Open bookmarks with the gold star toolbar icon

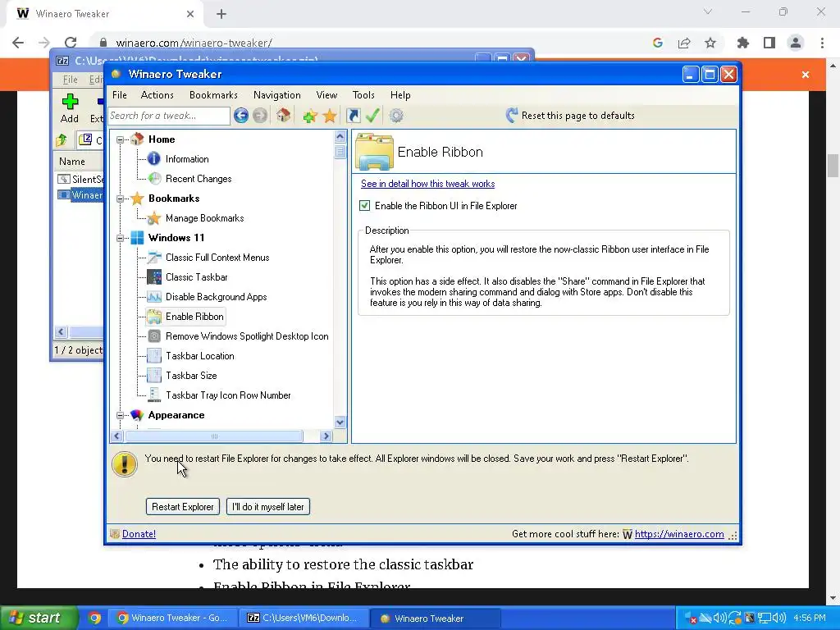click(330, 115)
